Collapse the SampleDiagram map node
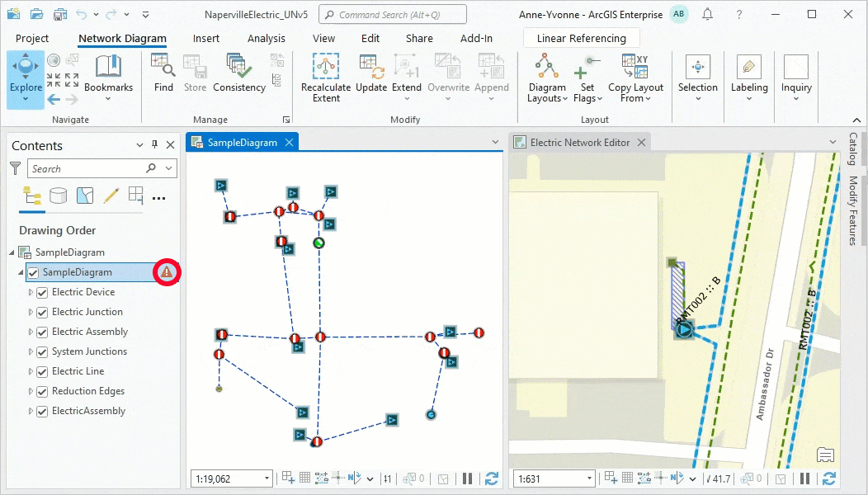 point(12,252)
